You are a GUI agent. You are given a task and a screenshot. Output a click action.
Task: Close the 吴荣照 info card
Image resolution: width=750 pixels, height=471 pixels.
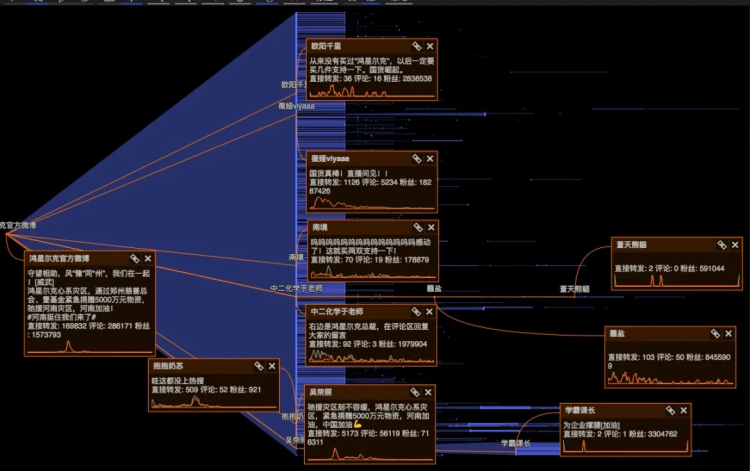428,392
